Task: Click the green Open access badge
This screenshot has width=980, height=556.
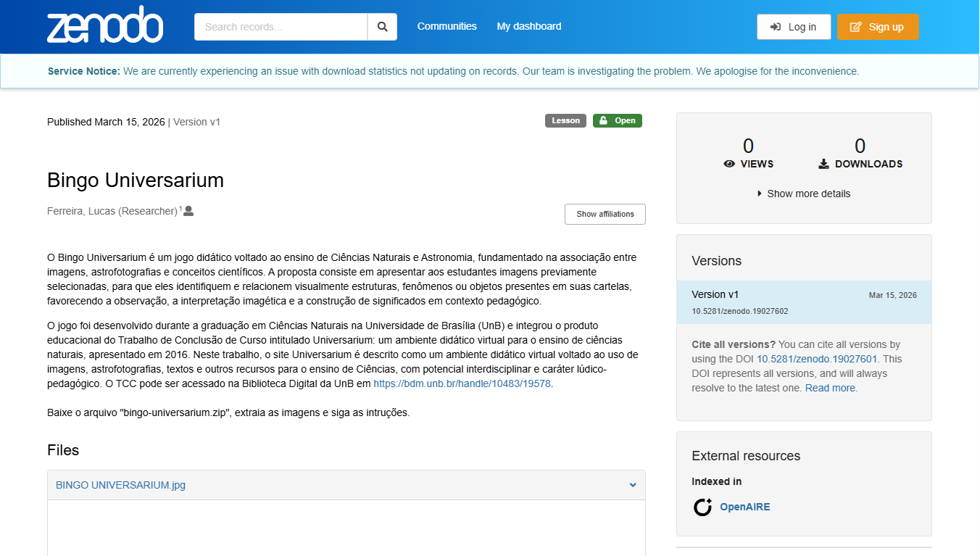Action: point(617,121)
